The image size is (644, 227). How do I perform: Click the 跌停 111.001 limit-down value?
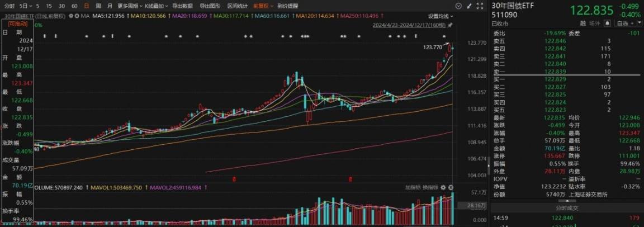tap(629, 155)
